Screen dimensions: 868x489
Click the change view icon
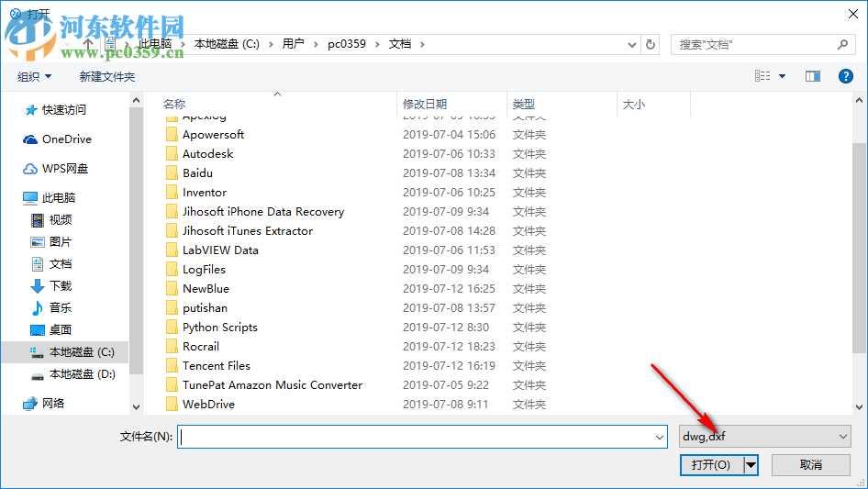coord(762,76)
